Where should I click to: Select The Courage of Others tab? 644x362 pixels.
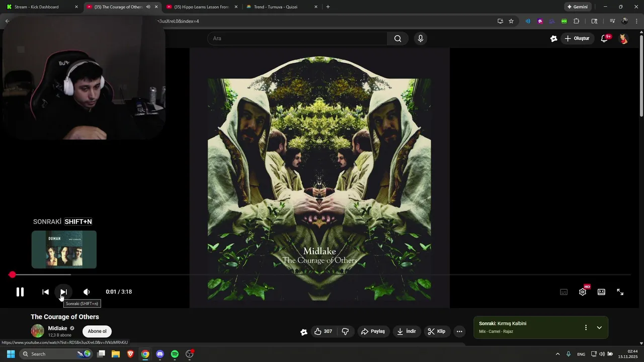pos(118,7)
